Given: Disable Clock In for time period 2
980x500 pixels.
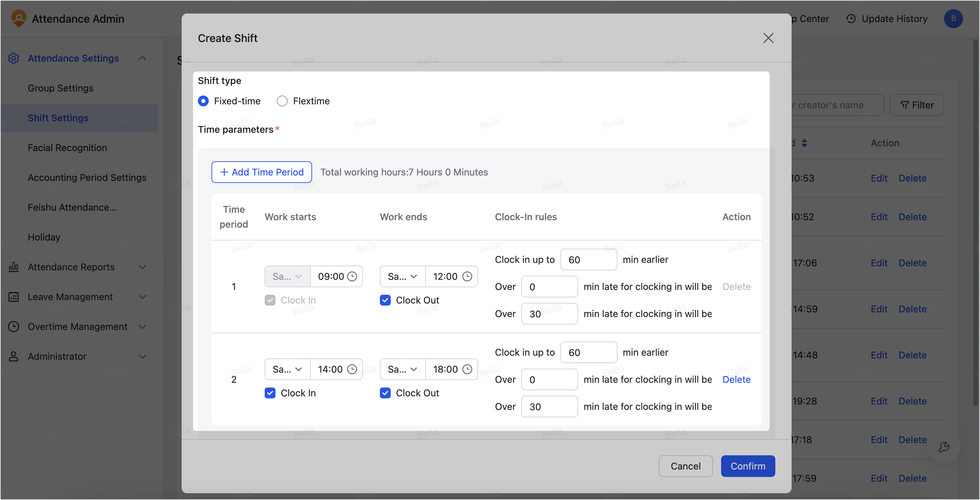Looking at the screenshot, I should 270,393.
